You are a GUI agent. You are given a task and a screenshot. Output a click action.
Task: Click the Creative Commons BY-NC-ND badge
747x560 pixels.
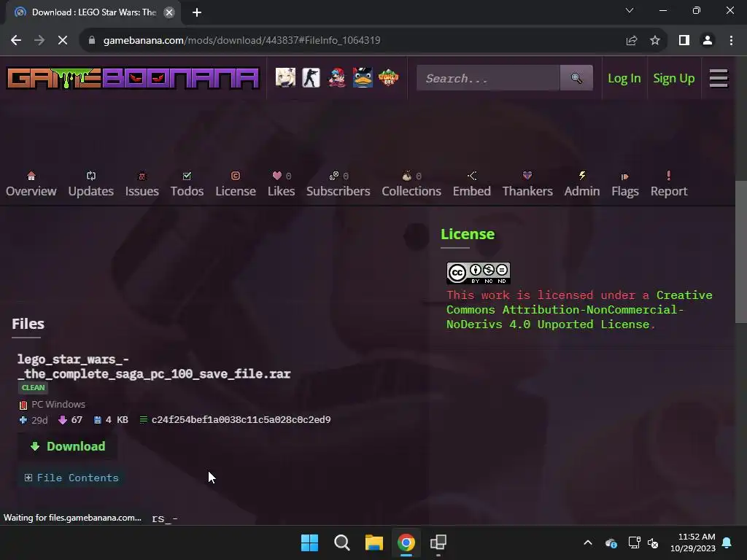[479, 273]
